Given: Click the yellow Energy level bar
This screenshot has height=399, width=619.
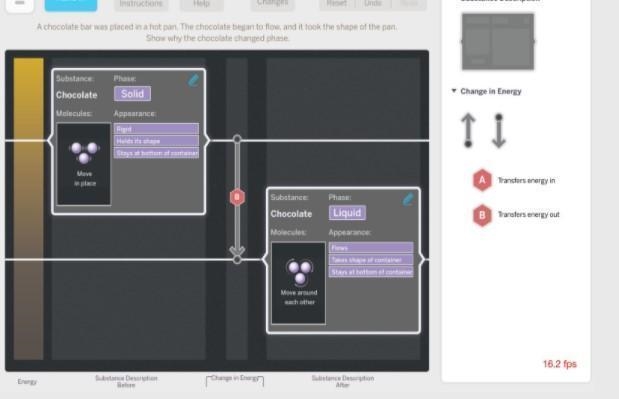Looking at the screenshot, I should tap(28, 208).
